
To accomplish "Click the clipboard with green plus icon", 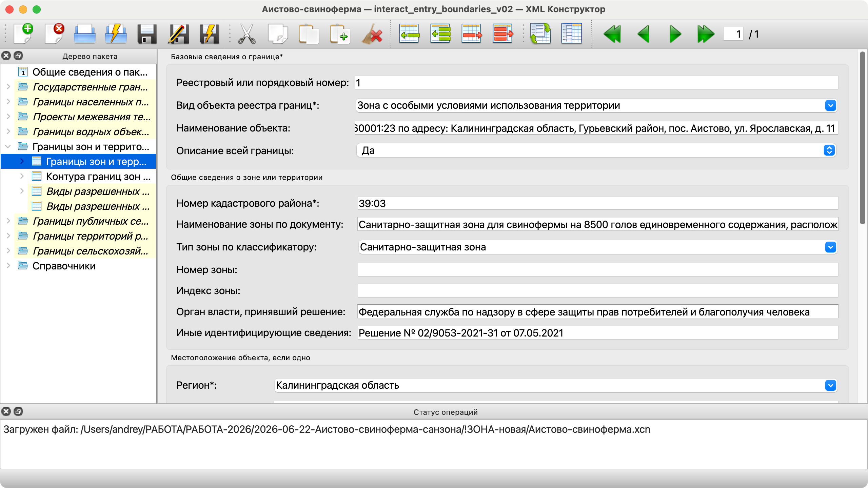I will 340,34.
